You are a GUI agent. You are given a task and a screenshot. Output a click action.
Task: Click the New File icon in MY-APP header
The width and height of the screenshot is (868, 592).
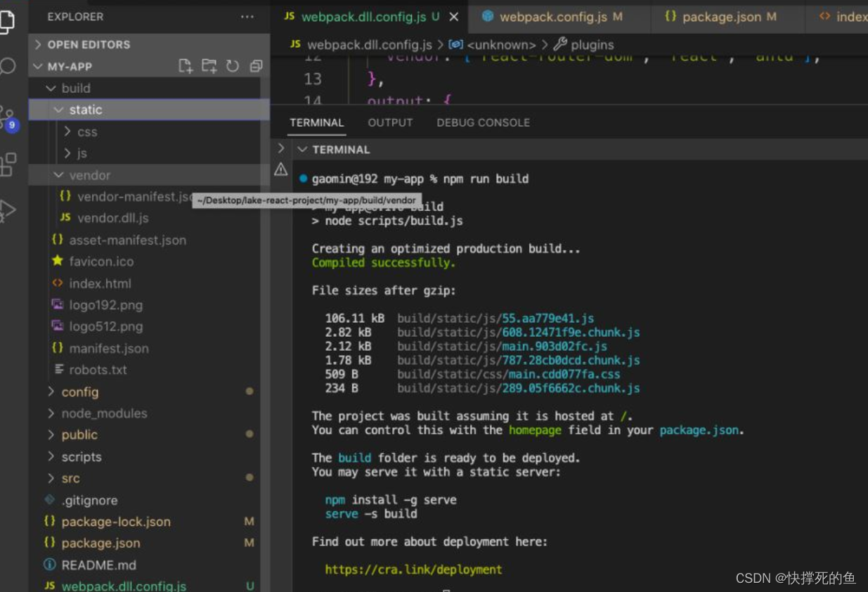pos(186,66)
